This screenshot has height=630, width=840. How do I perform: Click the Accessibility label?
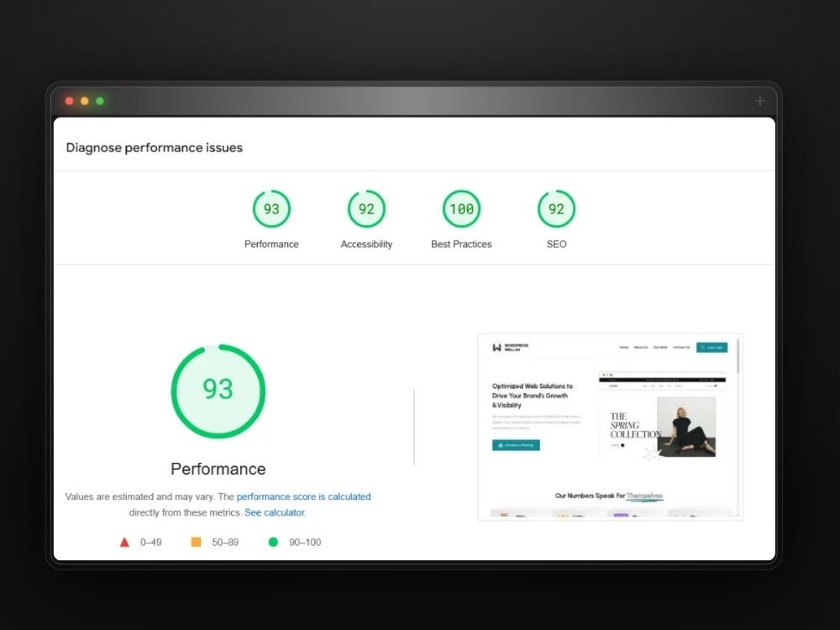click(366, 244)
